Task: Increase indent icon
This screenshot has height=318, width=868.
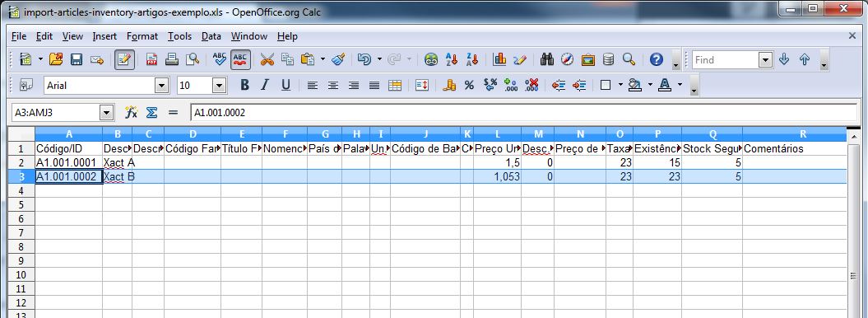Action: (579, 86)
